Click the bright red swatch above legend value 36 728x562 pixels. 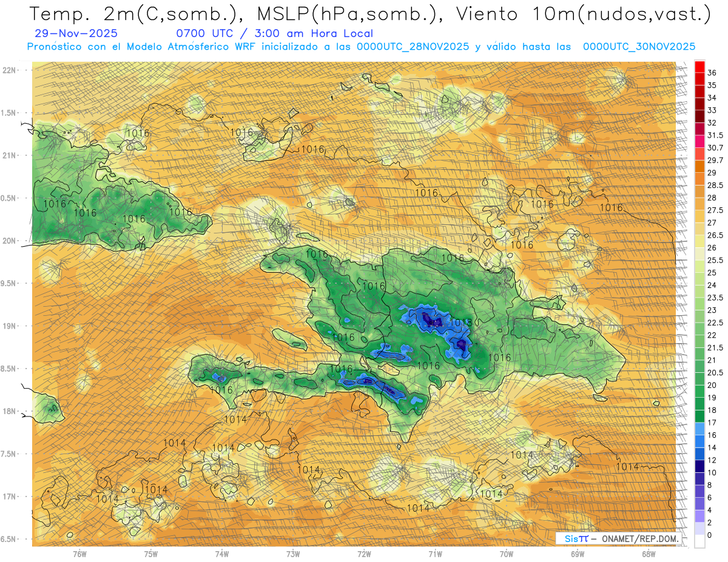click(699, 65)
